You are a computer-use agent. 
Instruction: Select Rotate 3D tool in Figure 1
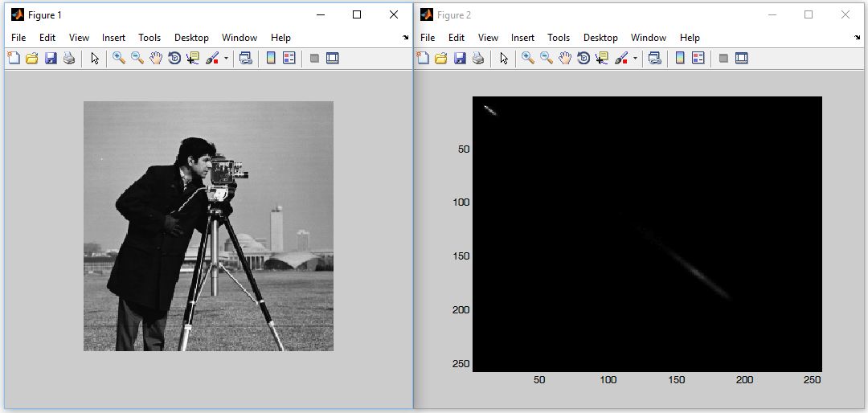point(174,58)
